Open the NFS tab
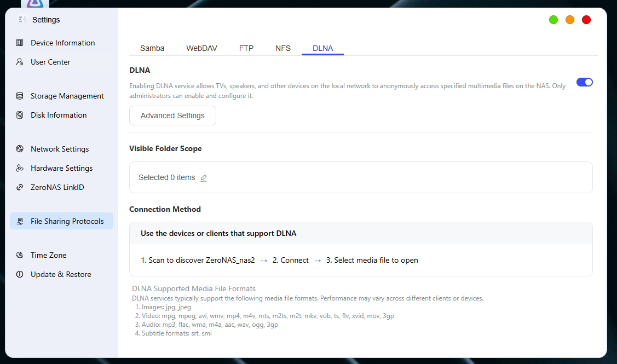Viewport: 617px width, 364px height. [x=283, y=48]
